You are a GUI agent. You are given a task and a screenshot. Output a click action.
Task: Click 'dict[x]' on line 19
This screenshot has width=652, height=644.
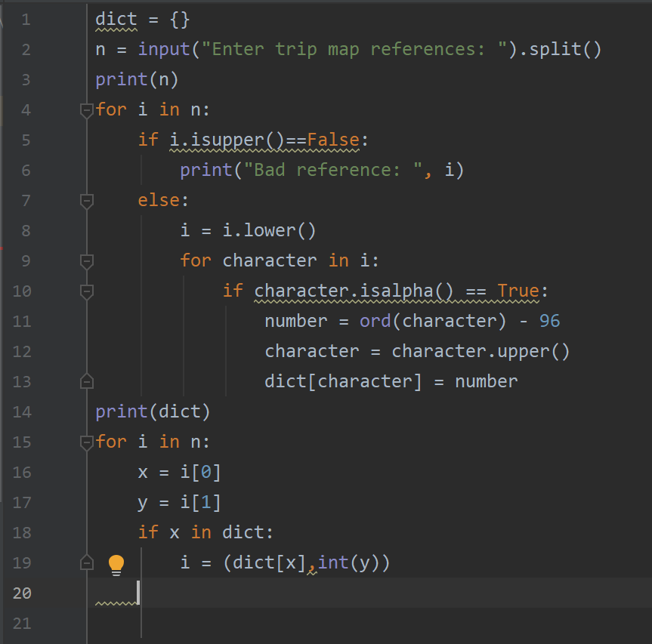click(x=270, y=563)
